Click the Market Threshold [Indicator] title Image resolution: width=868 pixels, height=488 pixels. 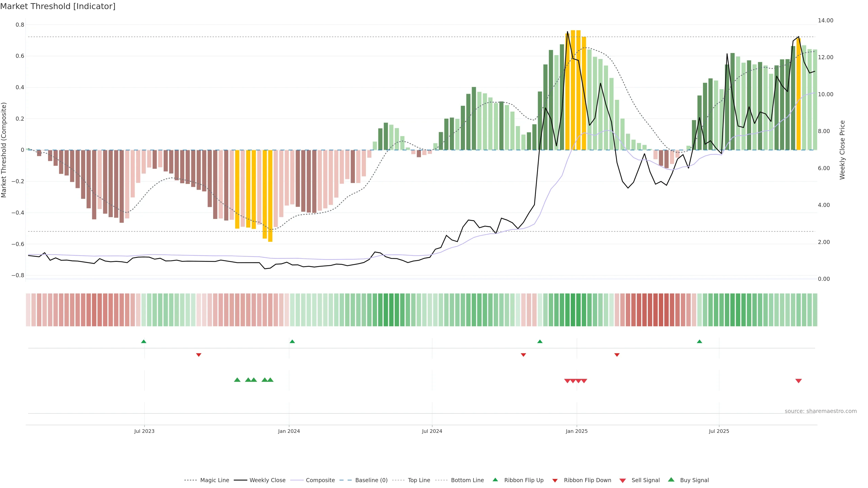pos(58,6)
